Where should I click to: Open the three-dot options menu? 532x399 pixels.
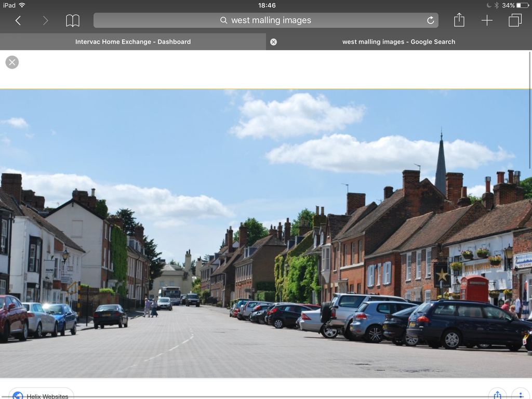(x=521, y=395)
